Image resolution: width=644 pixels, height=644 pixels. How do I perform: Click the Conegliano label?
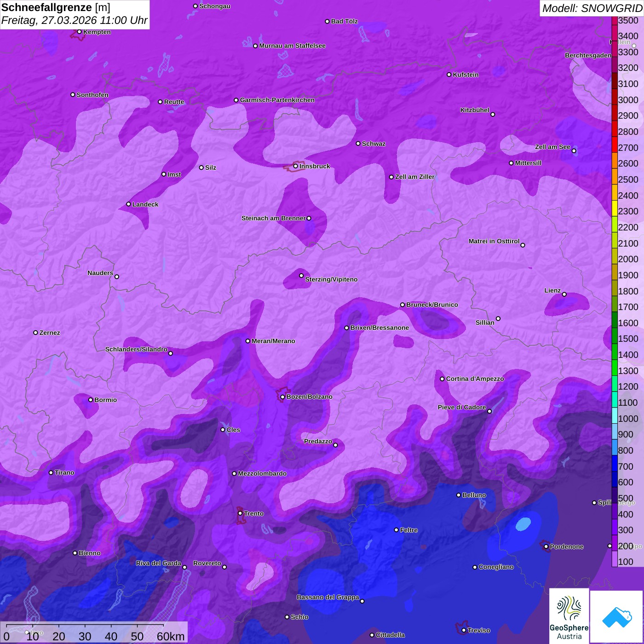pyautogui.click(x=496, y=567)
